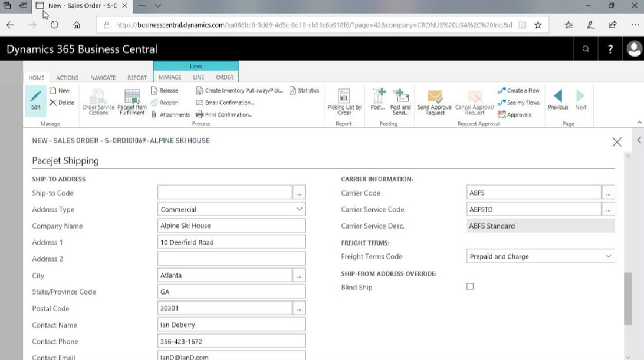See my Flows
Screen dimensions: 644x360
click(518, 103)
